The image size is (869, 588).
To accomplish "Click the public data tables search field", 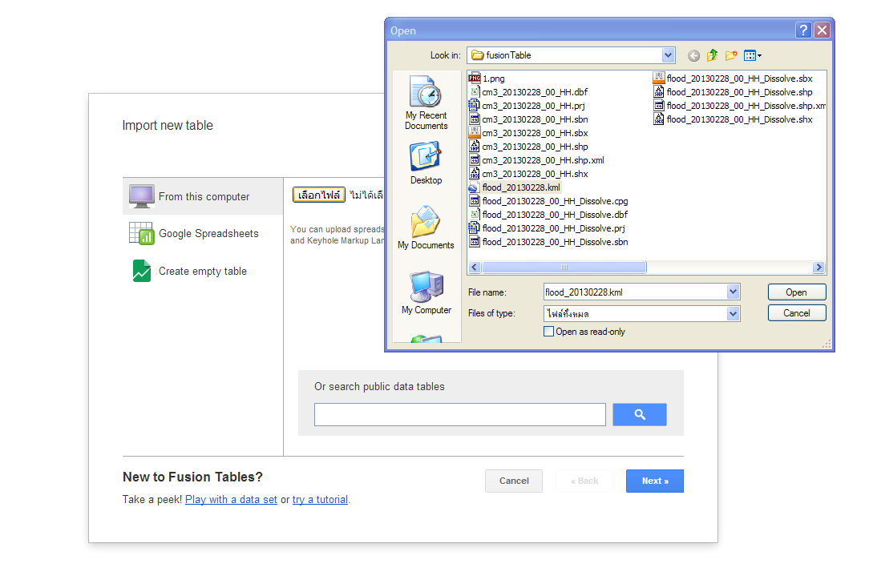I will 460,415.
